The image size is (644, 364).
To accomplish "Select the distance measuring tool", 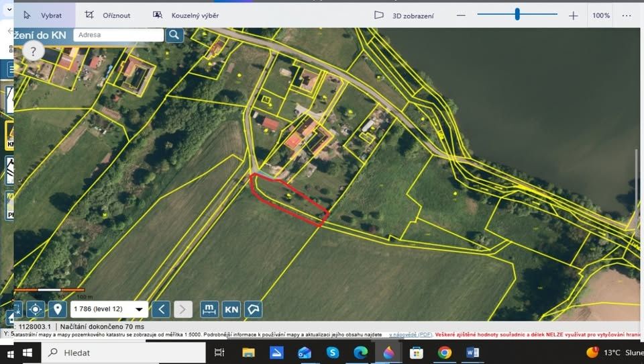I will (x=209, y=310).
